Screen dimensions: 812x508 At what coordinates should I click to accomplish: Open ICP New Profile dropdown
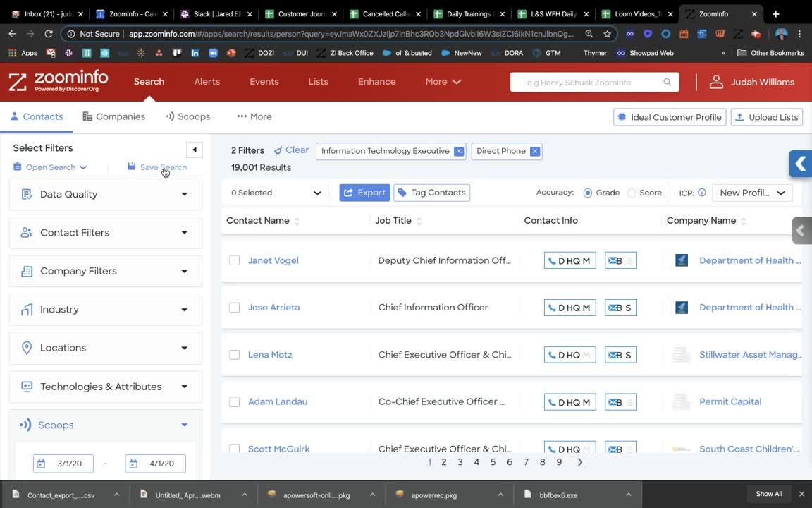(x=753, y=193)
